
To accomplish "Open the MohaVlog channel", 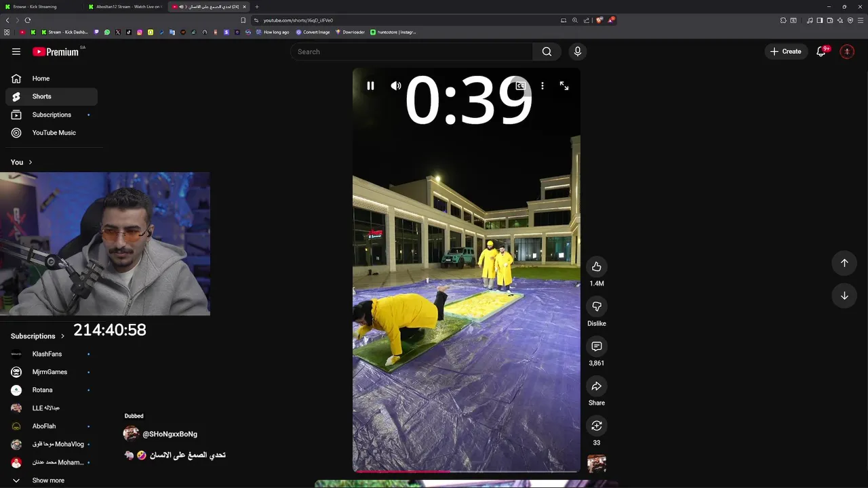I will click(x=52, y=444).
